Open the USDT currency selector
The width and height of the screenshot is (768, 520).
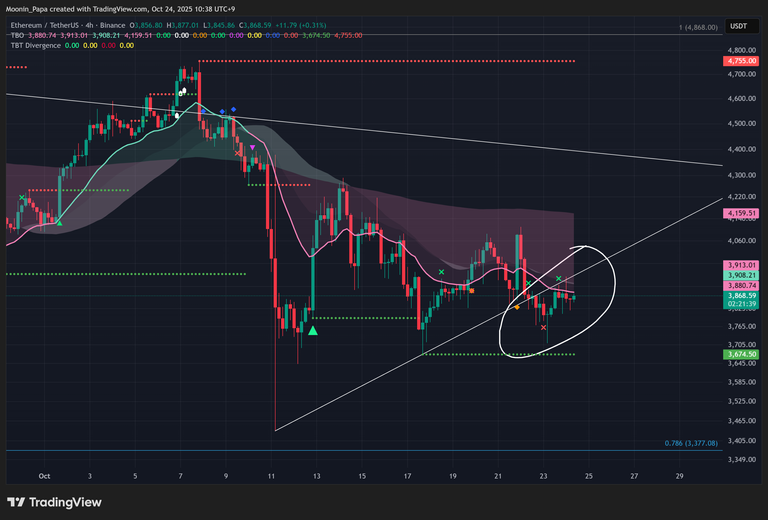pyautogui.click(x=739, y=27)
